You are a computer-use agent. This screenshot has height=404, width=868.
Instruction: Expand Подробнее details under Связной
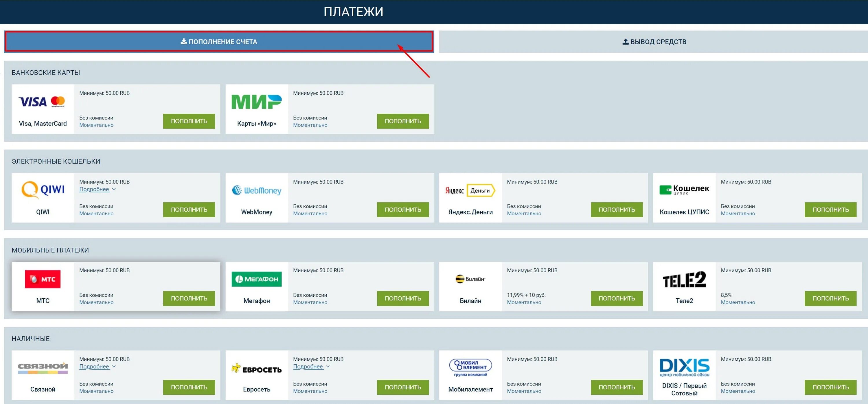98,367
